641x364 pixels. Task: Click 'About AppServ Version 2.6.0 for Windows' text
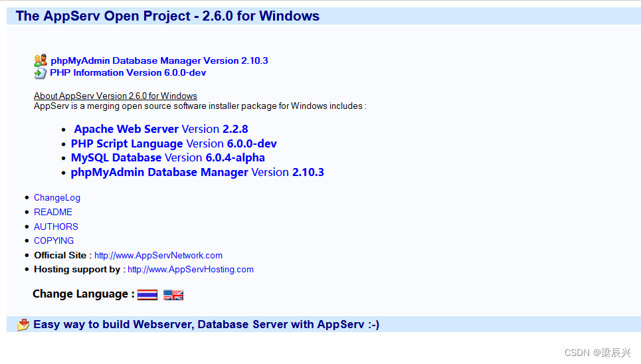[116, 96]
